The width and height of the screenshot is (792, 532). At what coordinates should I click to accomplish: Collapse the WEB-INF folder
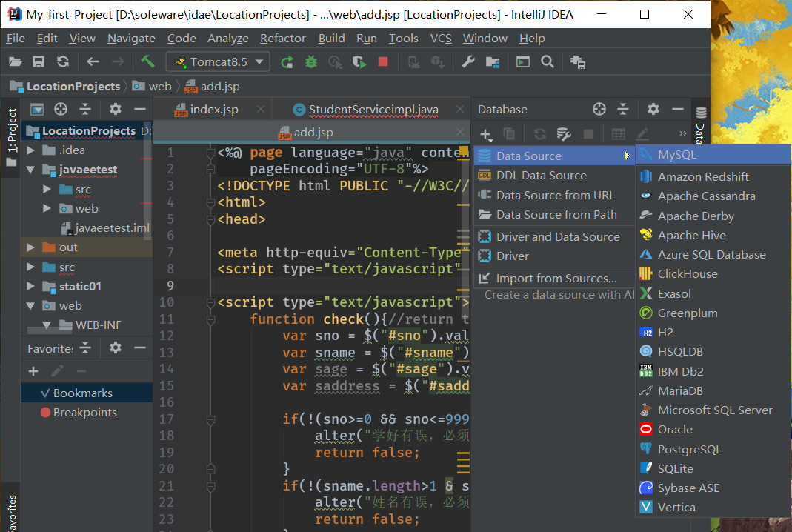(47, 325)
